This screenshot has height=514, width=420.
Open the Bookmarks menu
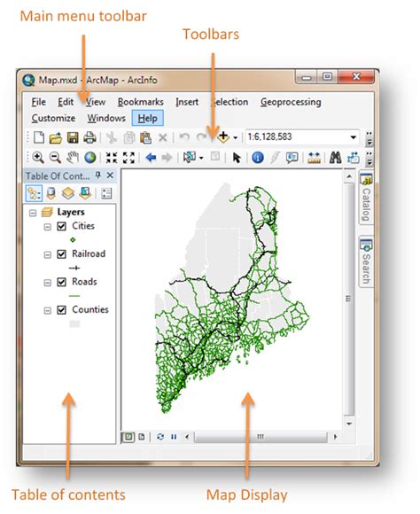[x=141, y=102]
